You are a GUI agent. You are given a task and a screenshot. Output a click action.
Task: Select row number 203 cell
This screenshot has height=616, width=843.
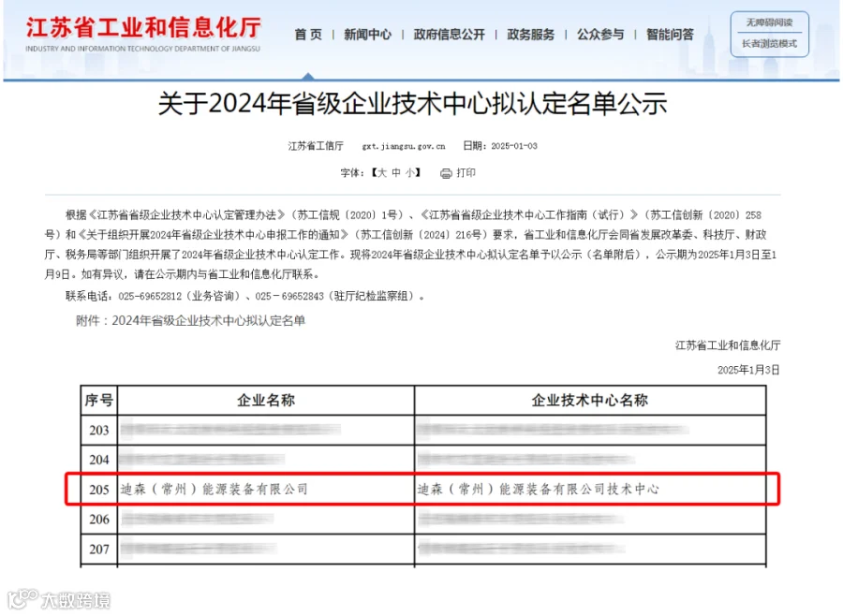tap(99, 431)
